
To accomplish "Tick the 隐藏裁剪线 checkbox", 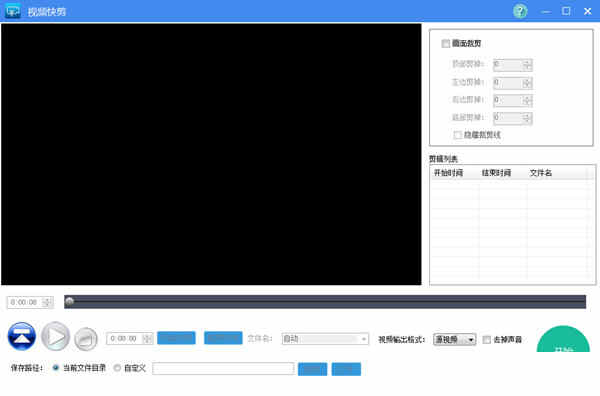I will (x=457, y=135).
